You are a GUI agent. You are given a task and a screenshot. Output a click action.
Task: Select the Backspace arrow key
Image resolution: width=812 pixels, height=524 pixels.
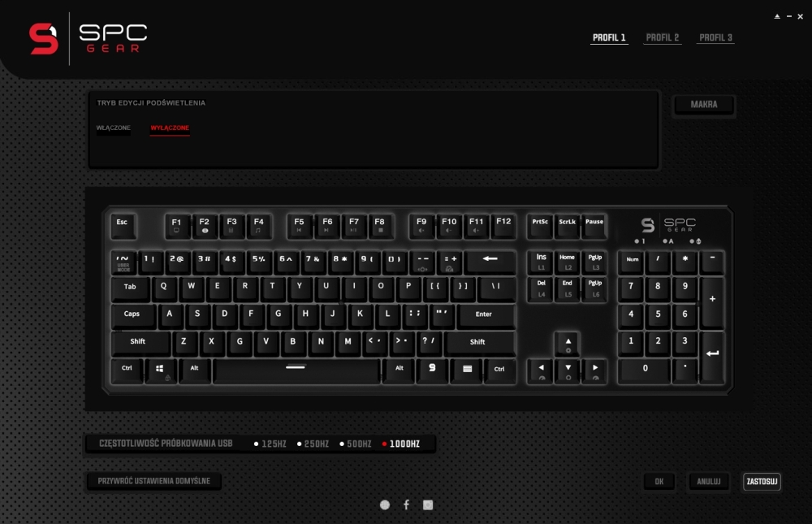(490, 262)
